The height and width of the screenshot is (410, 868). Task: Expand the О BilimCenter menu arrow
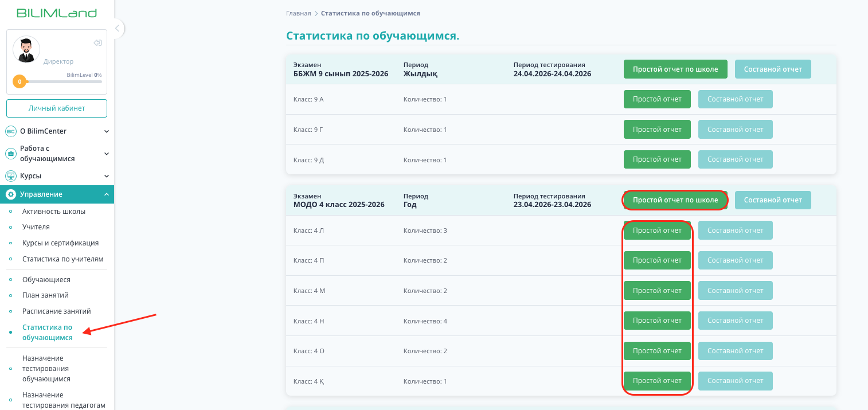(x=107, y=131)
